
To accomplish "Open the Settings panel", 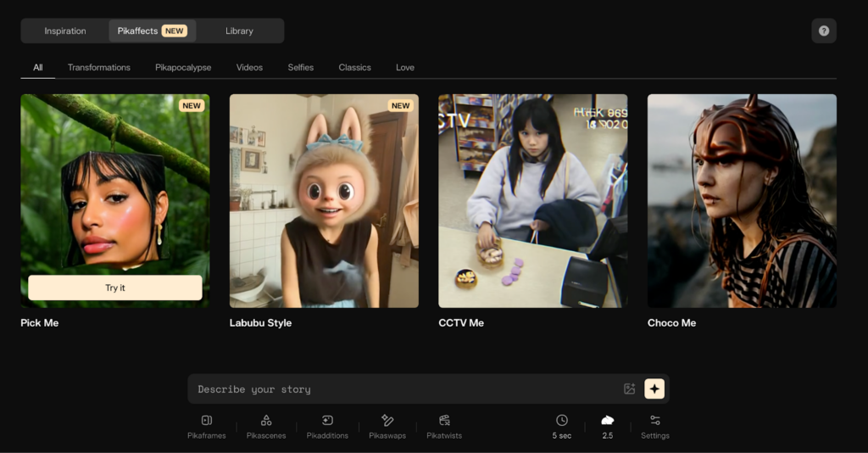I will [x=654, y=427].
